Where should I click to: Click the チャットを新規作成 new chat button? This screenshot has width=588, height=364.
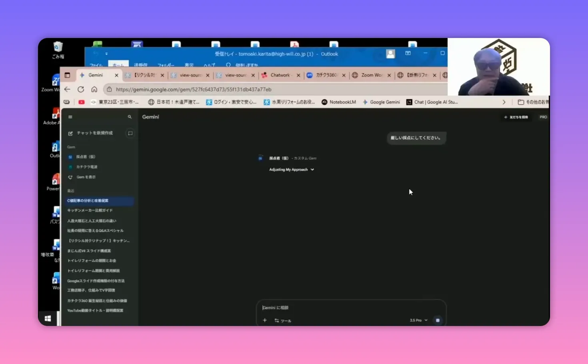click(94, 133)
